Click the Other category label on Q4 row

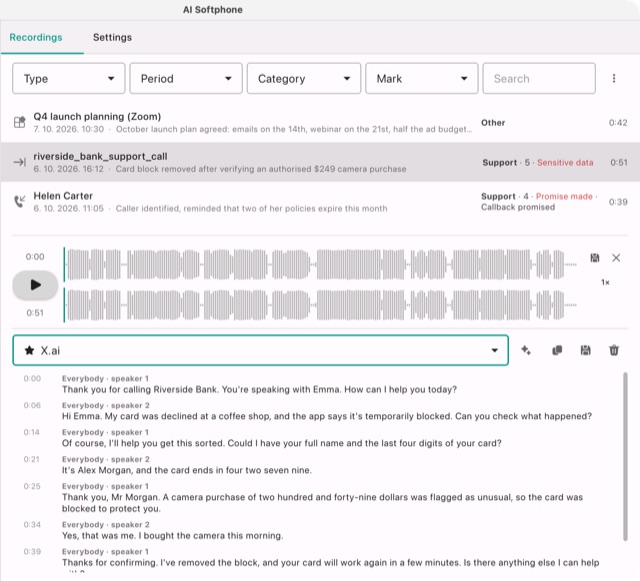click(x=493, y=122)
